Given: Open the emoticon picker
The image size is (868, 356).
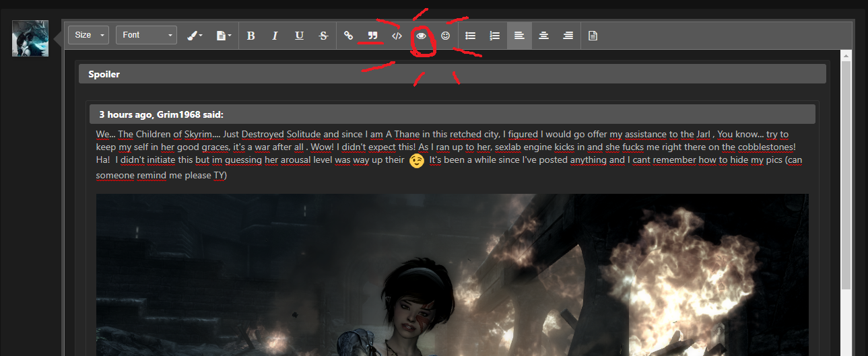Looking at the screenshot, I should tap(446, 36).
